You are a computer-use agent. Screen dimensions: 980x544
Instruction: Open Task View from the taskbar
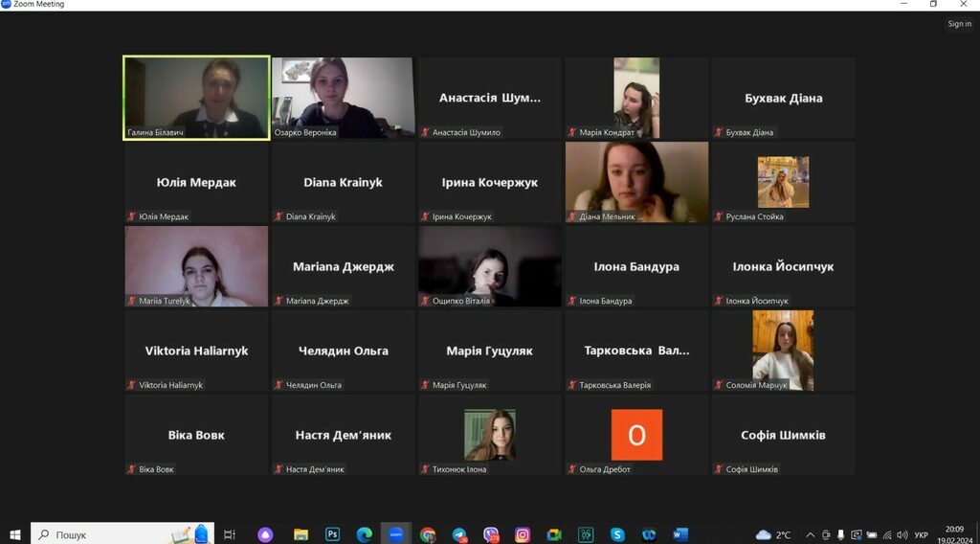[x=230, y=534]
